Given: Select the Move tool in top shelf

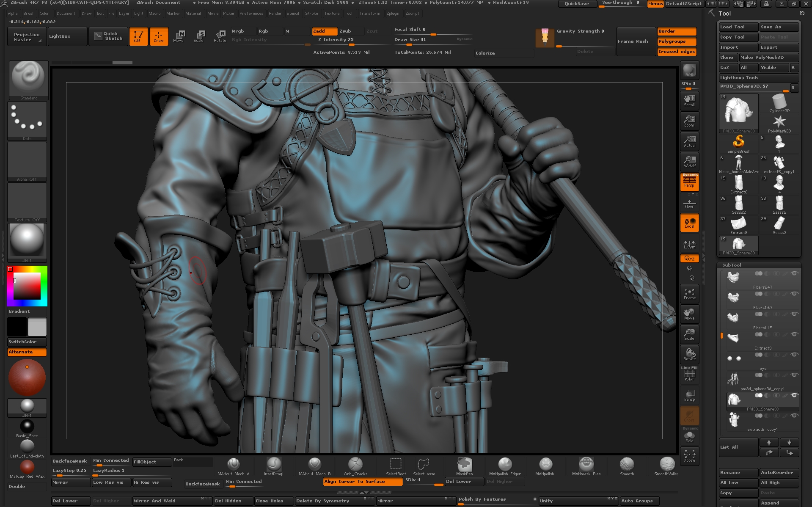Looking at the screenshot, I should tap(179, 36).
